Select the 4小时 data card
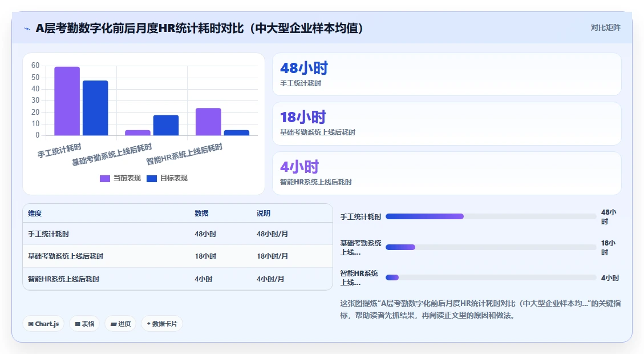The width and height of the screenshot is (644, 354). (447, 173)
